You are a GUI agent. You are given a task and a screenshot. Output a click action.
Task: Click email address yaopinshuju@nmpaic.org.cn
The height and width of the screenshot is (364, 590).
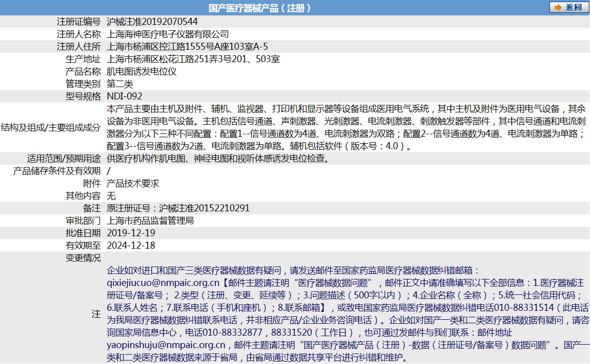click(x=166, y=345)
